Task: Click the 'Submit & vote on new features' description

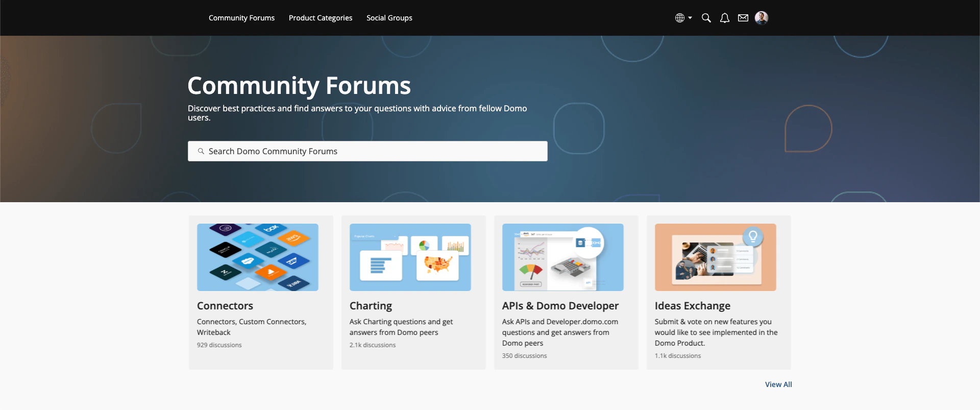Action: 716,332
